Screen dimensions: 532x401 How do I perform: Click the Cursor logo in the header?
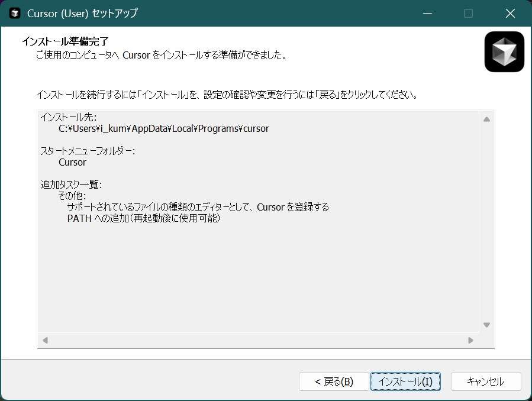[504, 51]
